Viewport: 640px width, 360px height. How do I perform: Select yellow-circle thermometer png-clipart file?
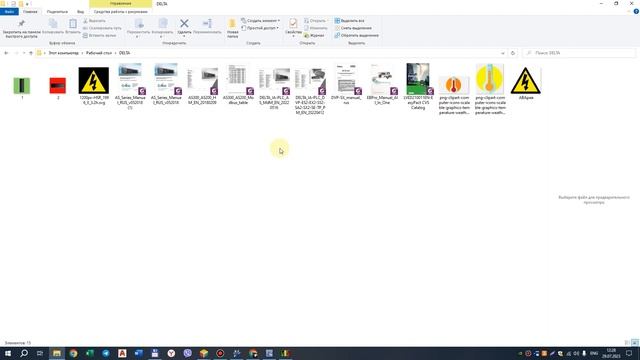coord(490,89)
